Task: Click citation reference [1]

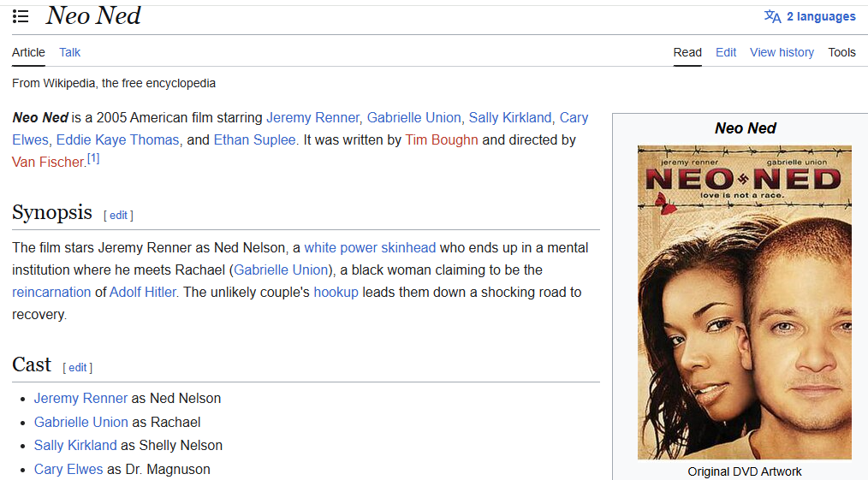Action: [93, 158]
